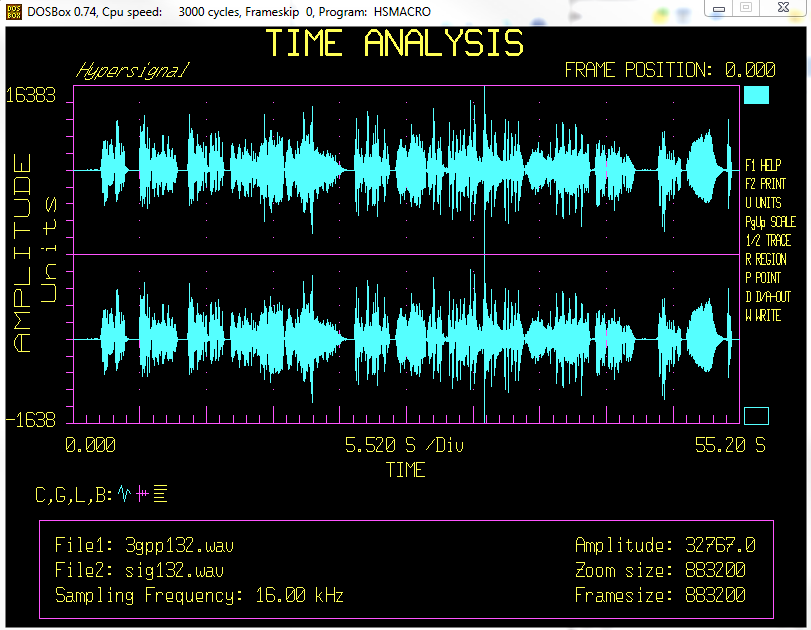Screen dimensions: 811x630
Task: Click Sampling Frequency: 16.00 kHz value
Action: (199, 595)
